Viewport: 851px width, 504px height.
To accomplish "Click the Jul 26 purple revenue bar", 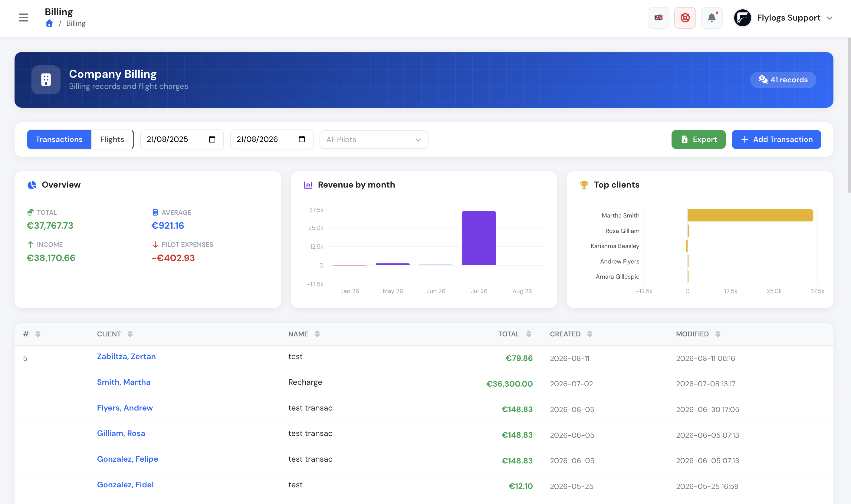I will point(479,238).
